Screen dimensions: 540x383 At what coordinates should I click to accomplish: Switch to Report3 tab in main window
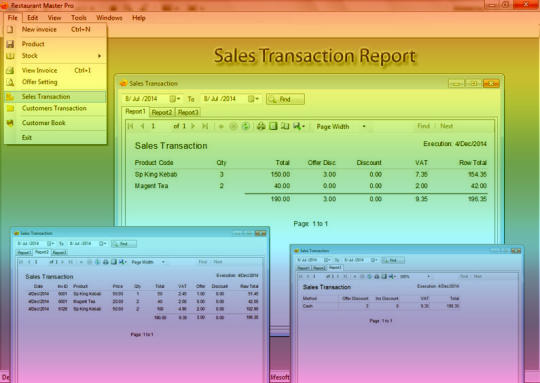pyautogui.click(x=188, y=112)
